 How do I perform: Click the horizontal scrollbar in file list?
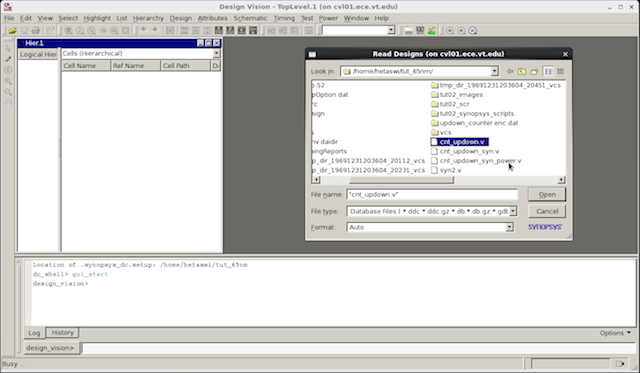pos(401,180)
